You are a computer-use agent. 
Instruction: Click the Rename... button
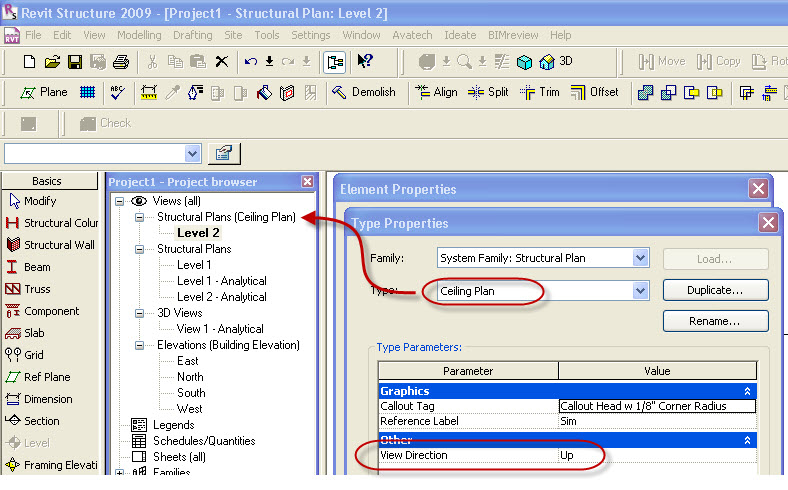[715, 321]
